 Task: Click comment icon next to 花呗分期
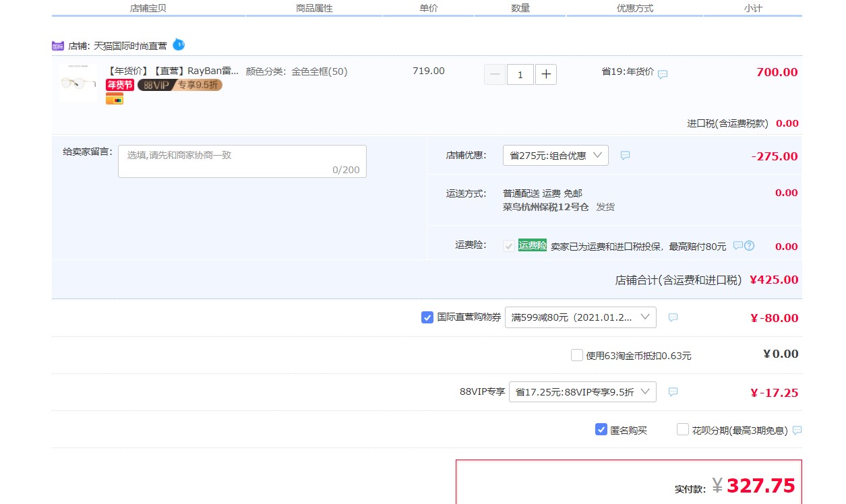(x=797, y=431)
